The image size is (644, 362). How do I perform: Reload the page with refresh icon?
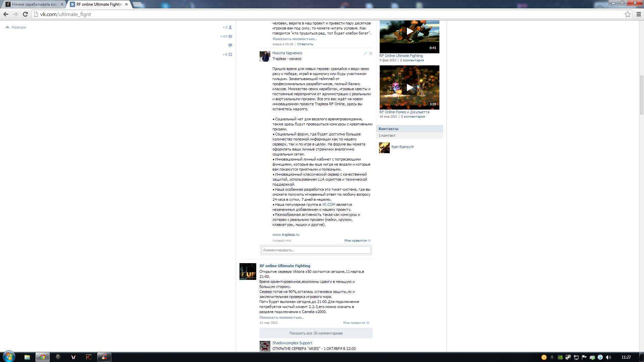[x=25, y=14]
